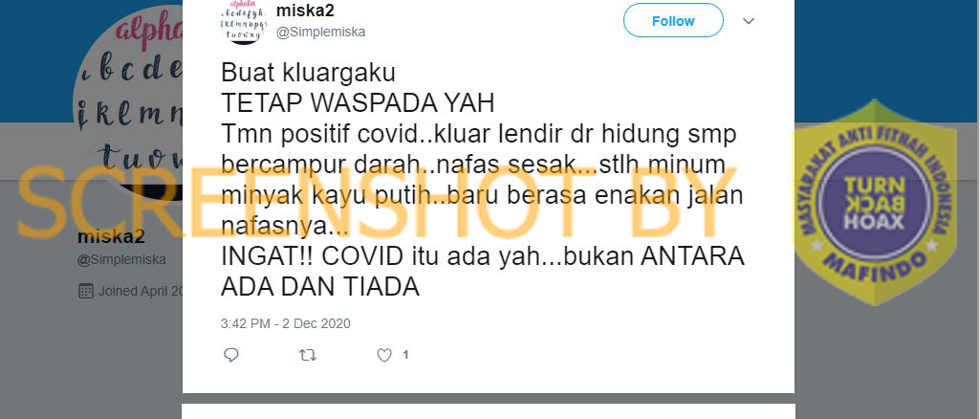Click the Turn Back Hoax Mafindo badge

tap(875, 202)
